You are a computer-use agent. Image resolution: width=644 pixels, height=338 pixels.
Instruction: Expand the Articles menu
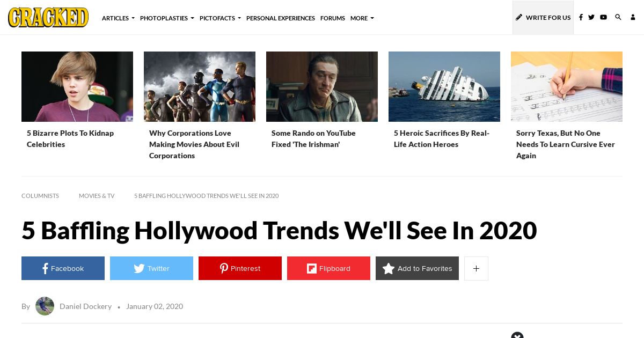(118, 18)
